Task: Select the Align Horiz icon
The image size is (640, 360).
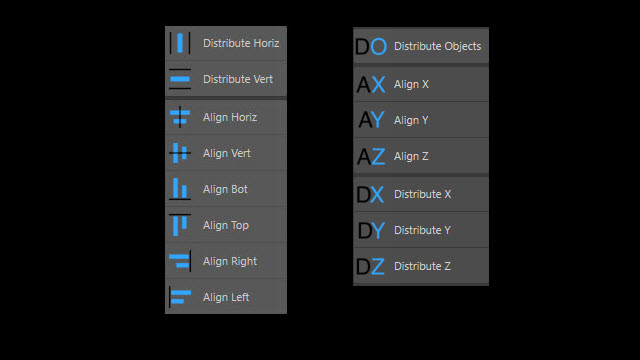Action: click(180, 117)
